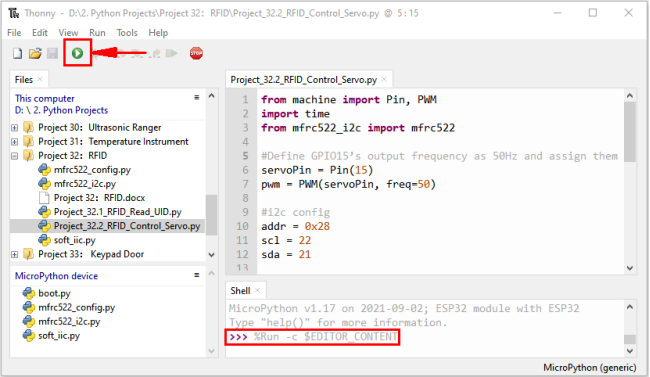The height and width of the screenshot is (377, 650).
Task: Click the '#i2c config' comment line
Action: pyautogui.click(x=296, y=212)
